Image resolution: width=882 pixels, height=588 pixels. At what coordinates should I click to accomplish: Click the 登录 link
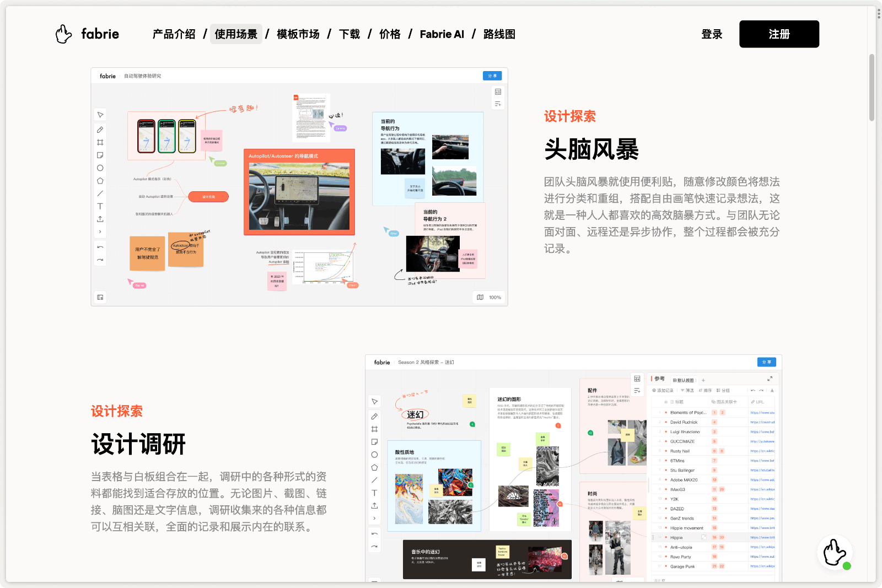click(712, 34)
